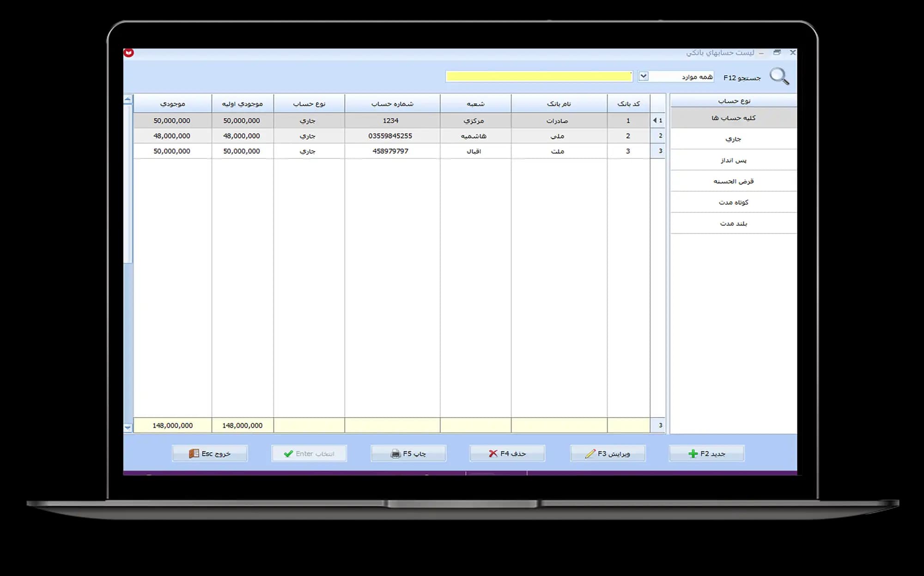Click the 'ویرایش F3' edit button

pyautogui.click(x=608, y=454)
